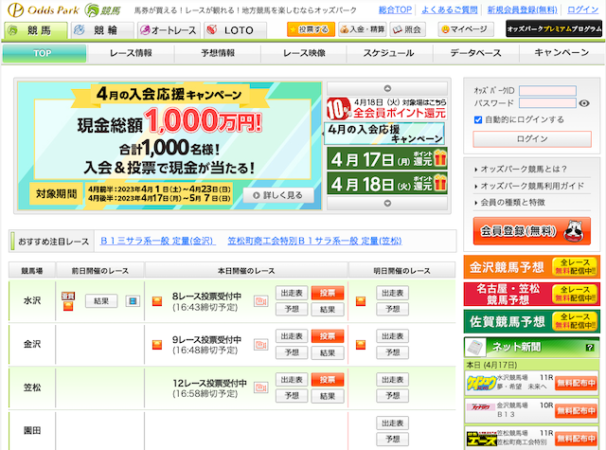The width and height of the screenshot is (606, 450).
Task: Open the LOTO tab
Action: pyautogui.click(x=235, y=30)
